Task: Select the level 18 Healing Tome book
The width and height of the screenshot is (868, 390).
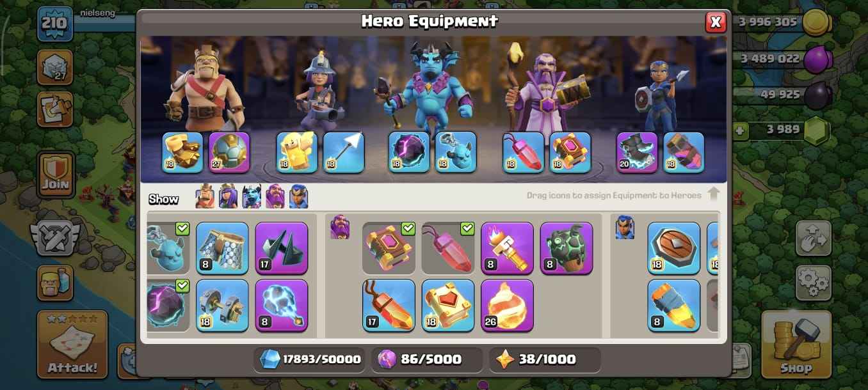Action: pos(448,306)
